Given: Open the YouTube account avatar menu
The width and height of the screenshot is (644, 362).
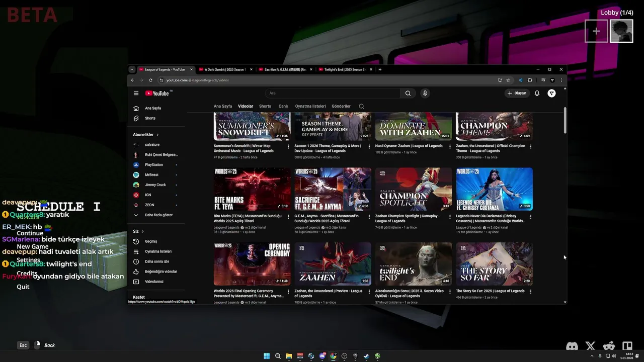Looking at the screenshot, I should point(552,93).
